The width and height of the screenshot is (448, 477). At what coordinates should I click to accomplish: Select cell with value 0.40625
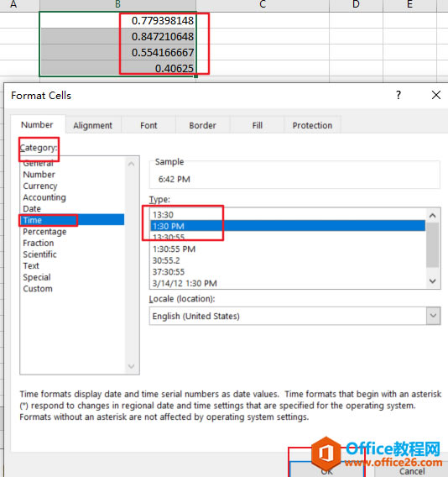point(117,68)
